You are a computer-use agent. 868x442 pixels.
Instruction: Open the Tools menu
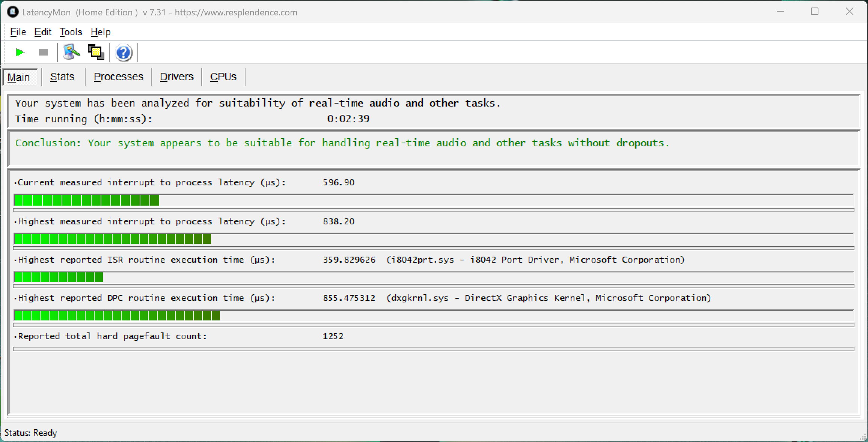click(x=71, y=32)
